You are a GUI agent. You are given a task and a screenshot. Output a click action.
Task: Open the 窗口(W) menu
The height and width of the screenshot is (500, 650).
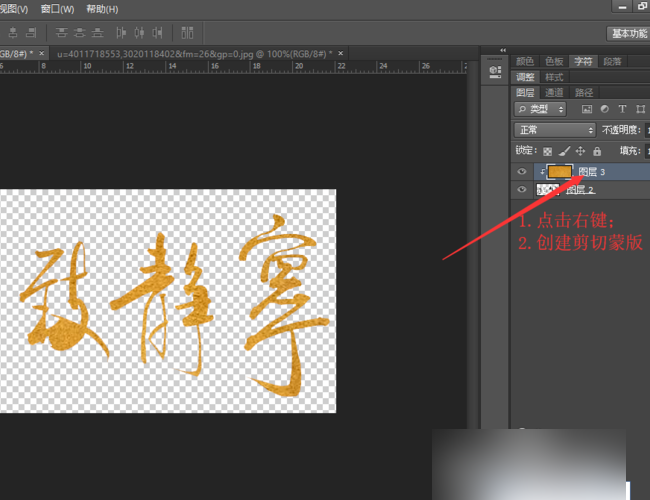[x=57, y=9]
